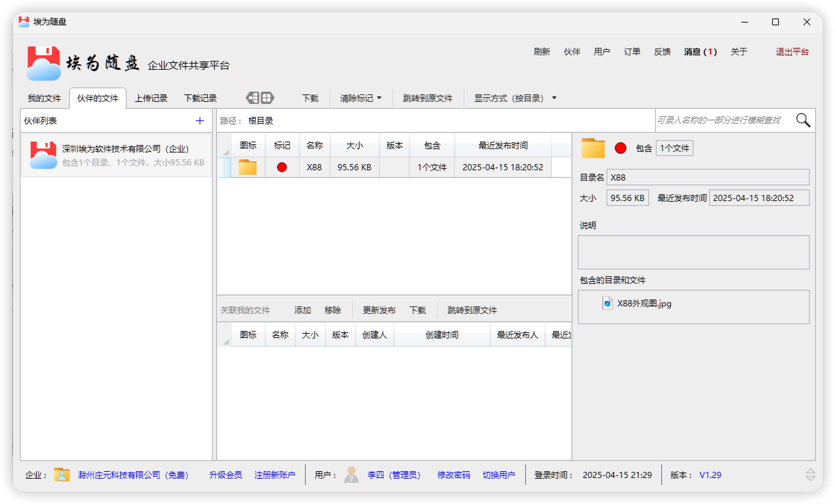Click the large folder icon in details panel

tap(593, 148)
